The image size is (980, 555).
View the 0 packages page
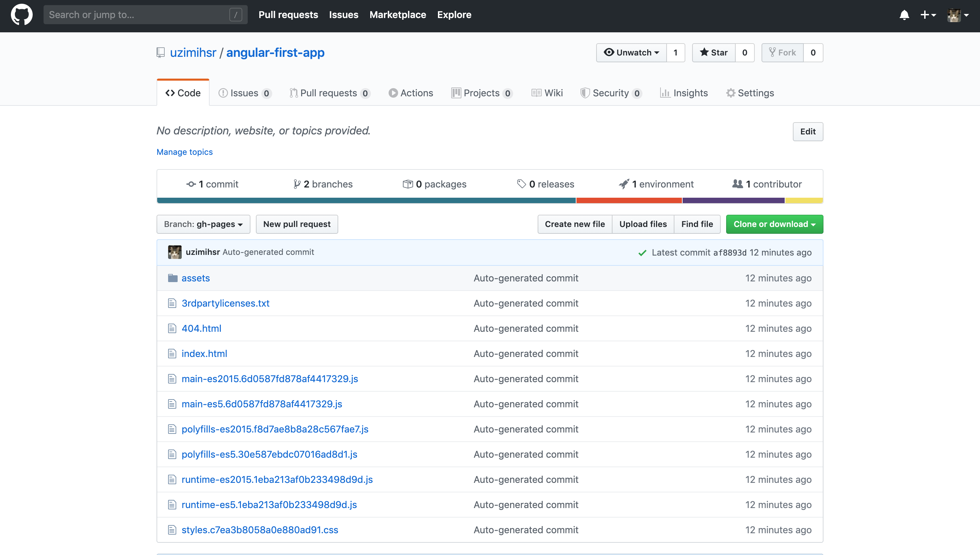pyautogui.click(x=435, y=184)
